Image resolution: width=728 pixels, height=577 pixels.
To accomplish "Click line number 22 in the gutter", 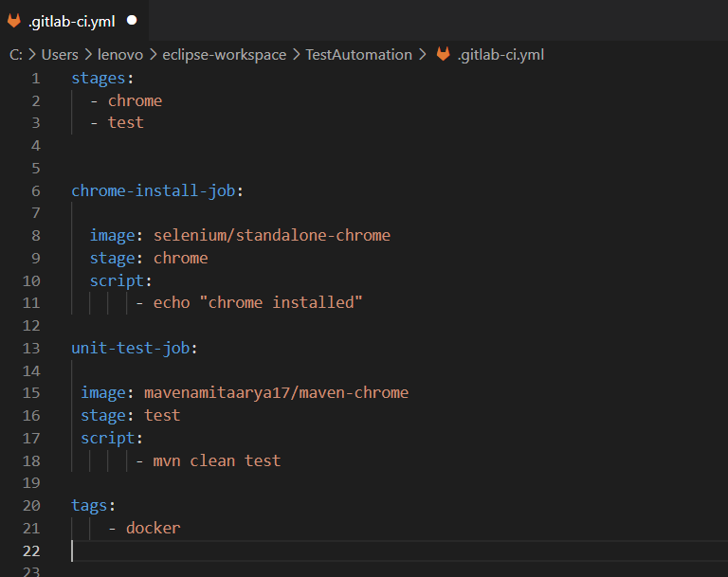I will [x=31, y=551].
